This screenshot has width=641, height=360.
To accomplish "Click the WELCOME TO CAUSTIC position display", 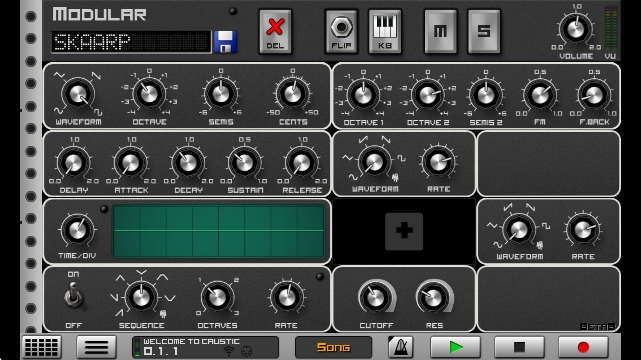I will tap(205, 347).
